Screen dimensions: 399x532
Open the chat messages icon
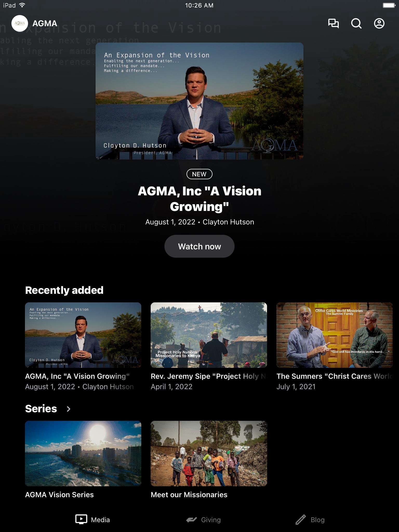(x=333, y=23)
